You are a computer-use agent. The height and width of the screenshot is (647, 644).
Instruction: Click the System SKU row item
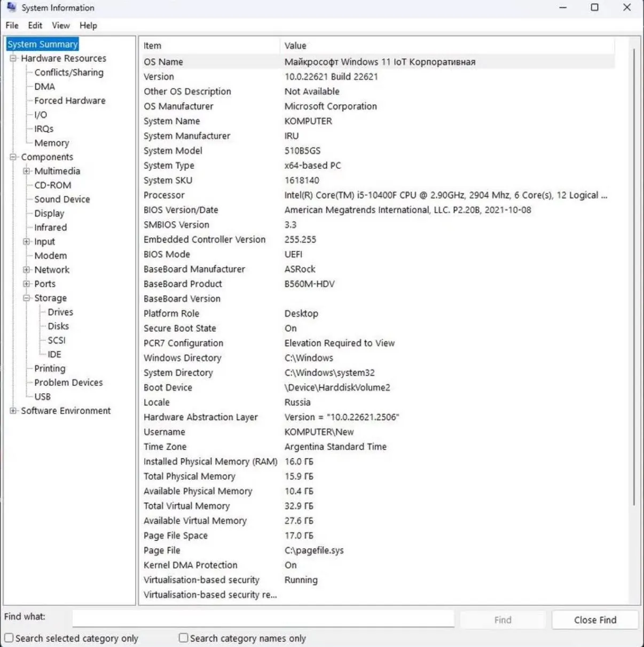168,181
